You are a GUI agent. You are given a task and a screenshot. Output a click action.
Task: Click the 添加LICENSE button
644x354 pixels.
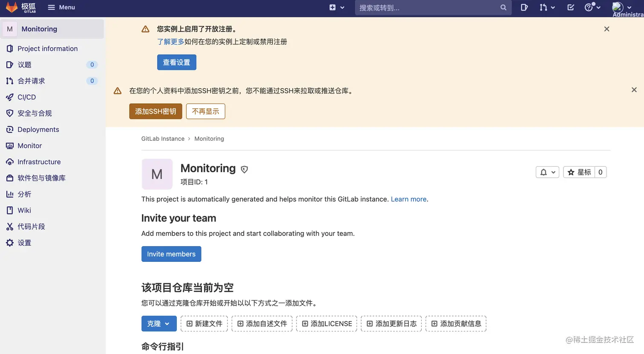pyautogui.click(x=327, y=324)
